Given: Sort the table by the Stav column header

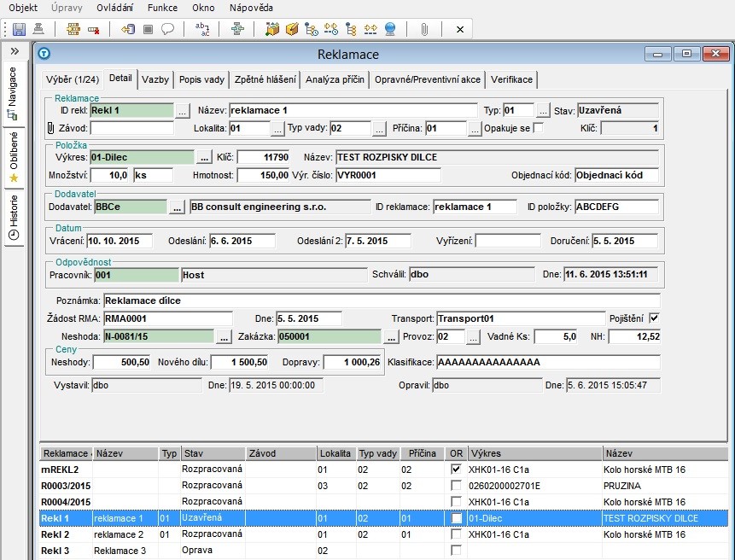Looking at the screenshot, I should point(213,453).
